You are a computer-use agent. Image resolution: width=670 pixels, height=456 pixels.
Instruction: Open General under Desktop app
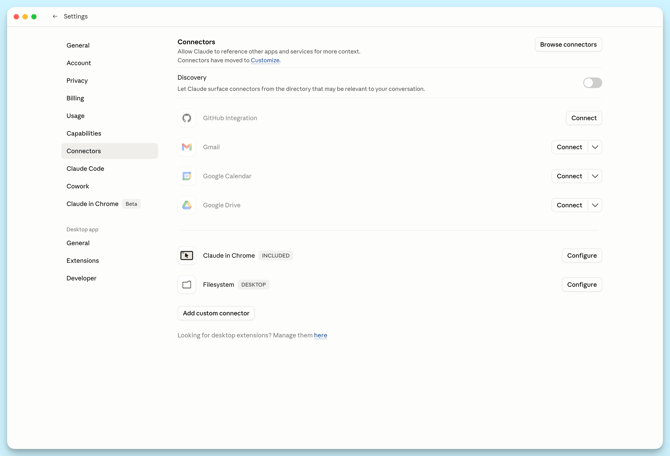(x=109, y=243)
